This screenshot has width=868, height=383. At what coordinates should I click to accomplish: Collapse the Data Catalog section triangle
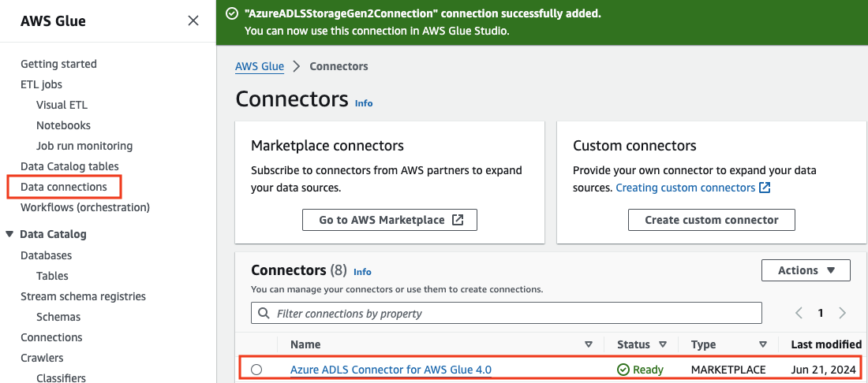[9, 234]
